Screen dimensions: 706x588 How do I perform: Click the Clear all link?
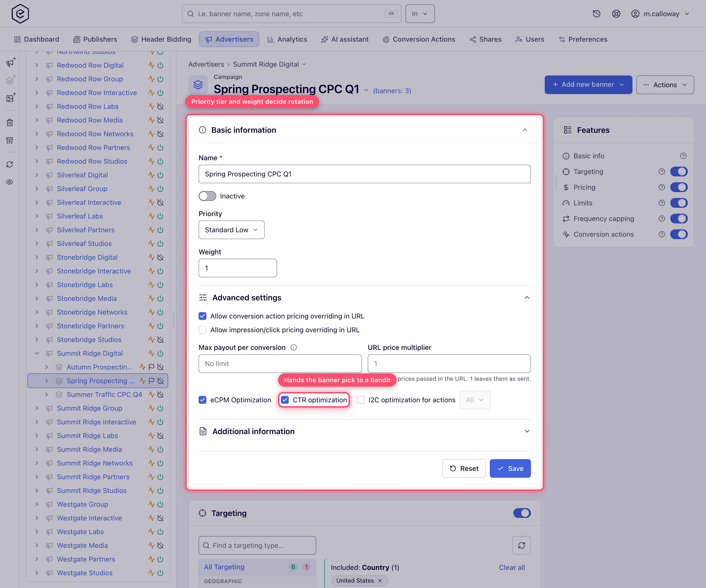[x=512, y=567]
